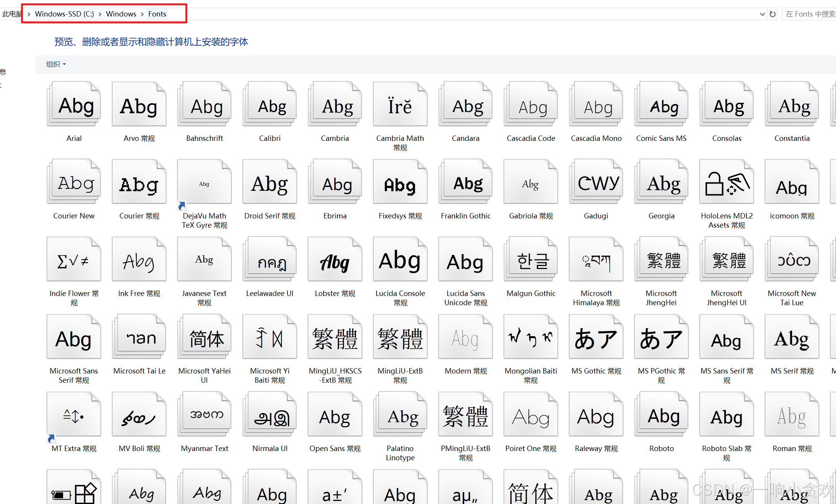Viewport: 836px width, 504px height.
Task: Click the Lobster 常规 font icon
Action: pos(335,259)
